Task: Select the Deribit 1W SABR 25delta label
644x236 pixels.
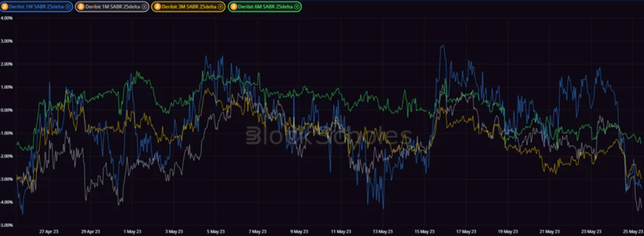Action: point(36,7)
